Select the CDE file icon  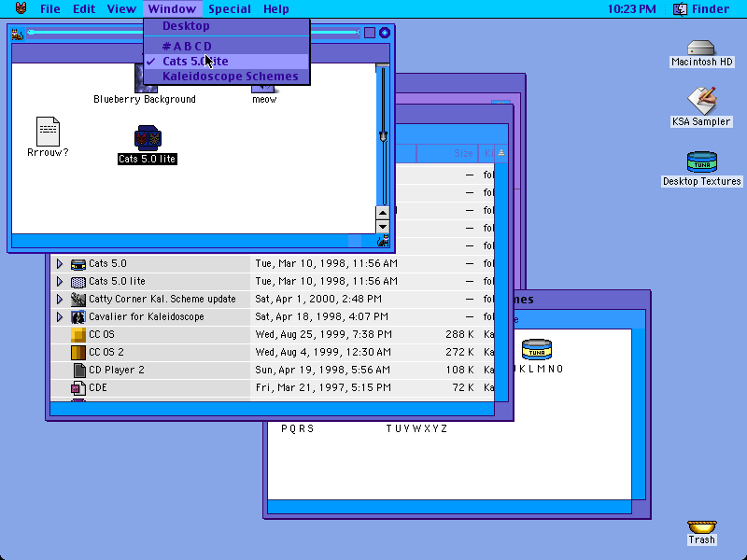pyautogui.click(x=78, y=388)
